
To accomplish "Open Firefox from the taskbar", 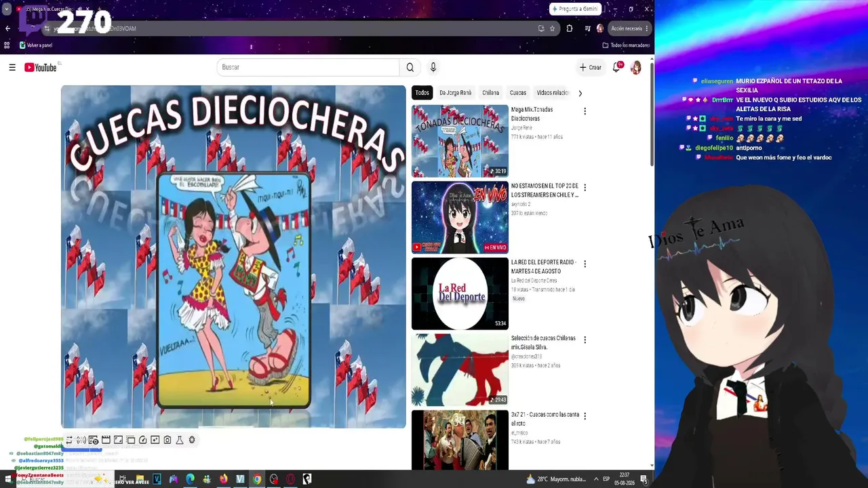I will [x=223, y=479].
